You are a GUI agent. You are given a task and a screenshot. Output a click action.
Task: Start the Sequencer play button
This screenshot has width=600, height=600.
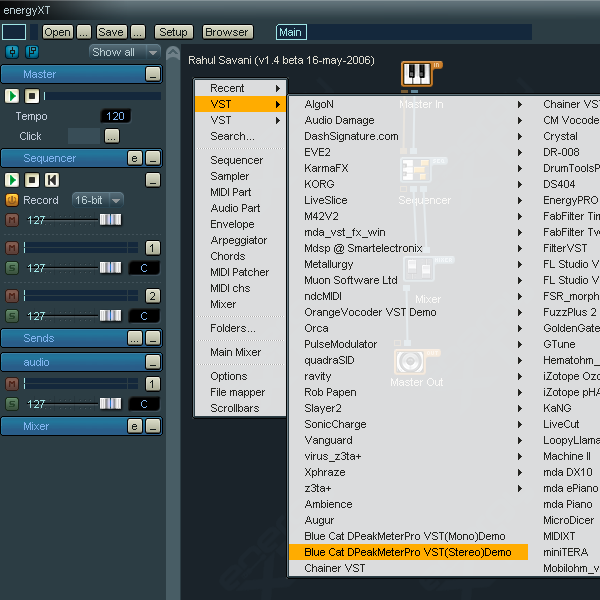[12, 180]
